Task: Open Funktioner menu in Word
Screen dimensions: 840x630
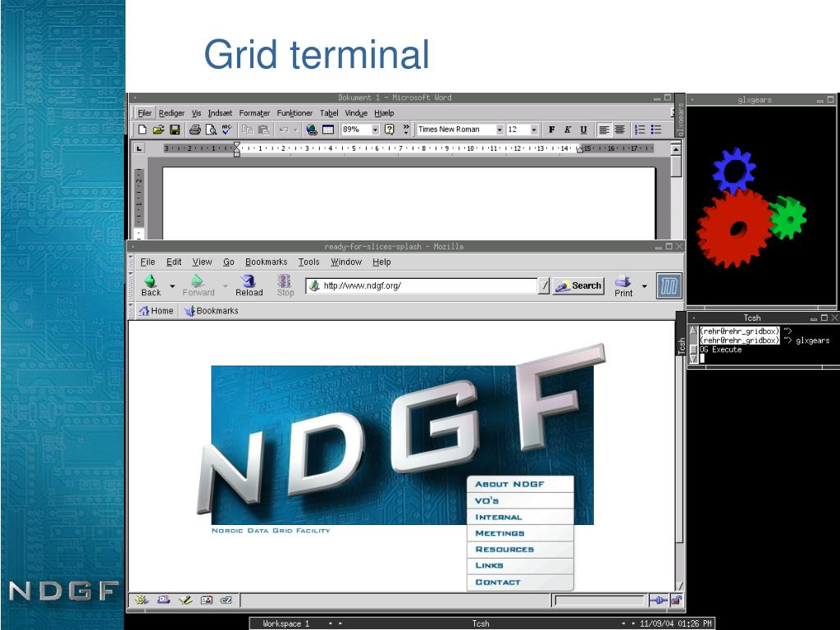Action: tap(294, 113)
